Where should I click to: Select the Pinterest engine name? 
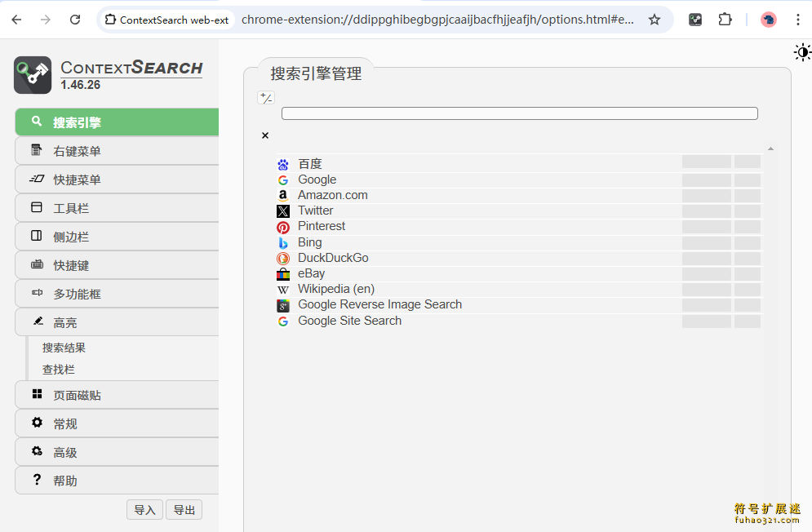coord(321,226)
